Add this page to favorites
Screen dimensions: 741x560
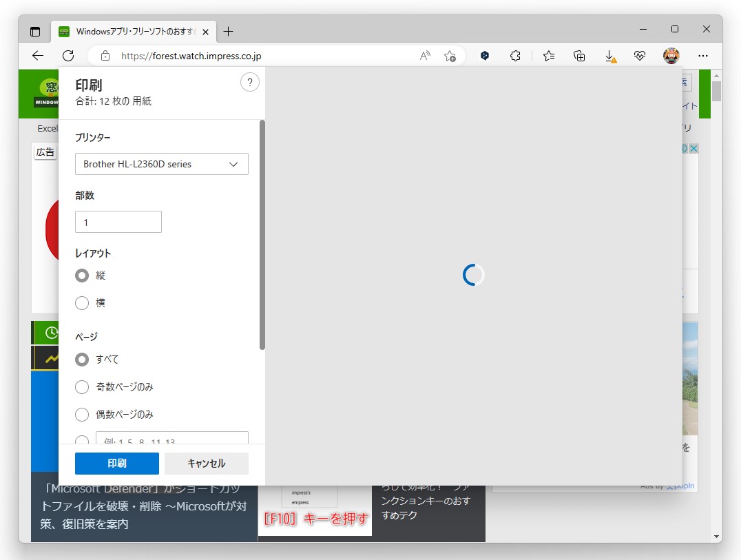[x=450, y=56]
